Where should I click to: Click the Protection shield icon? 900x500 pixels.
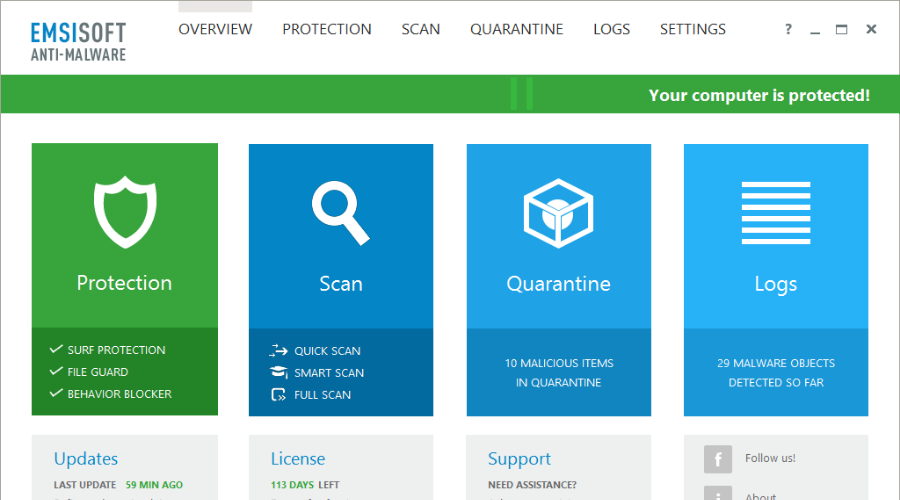pos(125,212)
